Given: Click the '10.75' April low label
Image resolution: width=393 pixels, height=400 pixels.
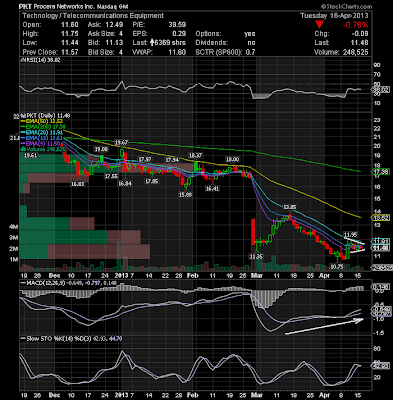Looking at the screenshot, I should [x=337, y=266].
